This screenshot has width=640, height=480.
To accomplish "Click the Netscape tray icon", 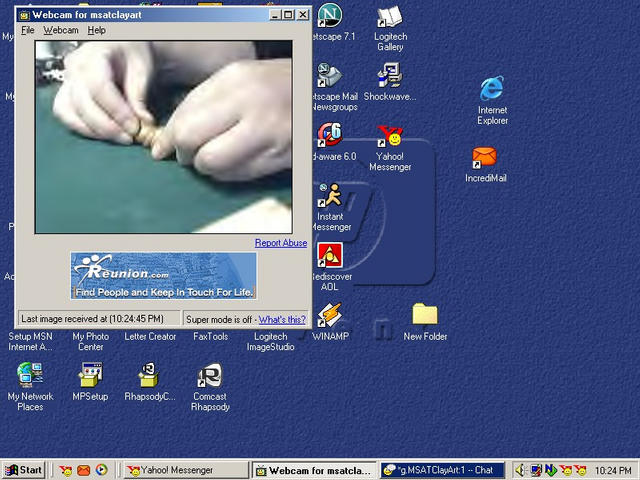I will [550, 471].
